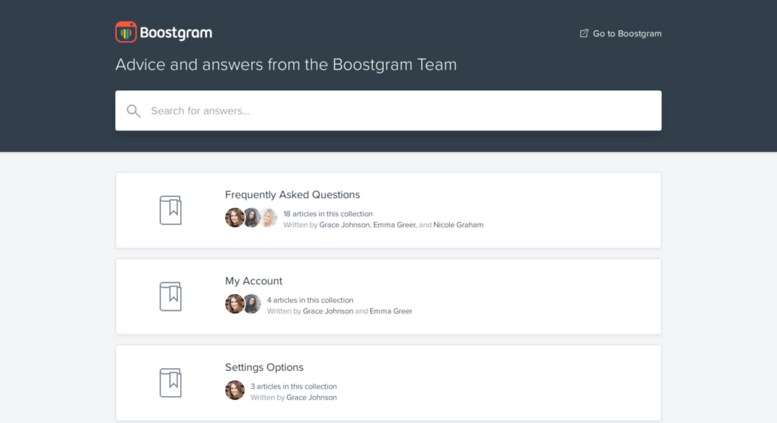Click the bookmark icon for My Account
Screen dimensions: 777x423
(x=170, y=296)
